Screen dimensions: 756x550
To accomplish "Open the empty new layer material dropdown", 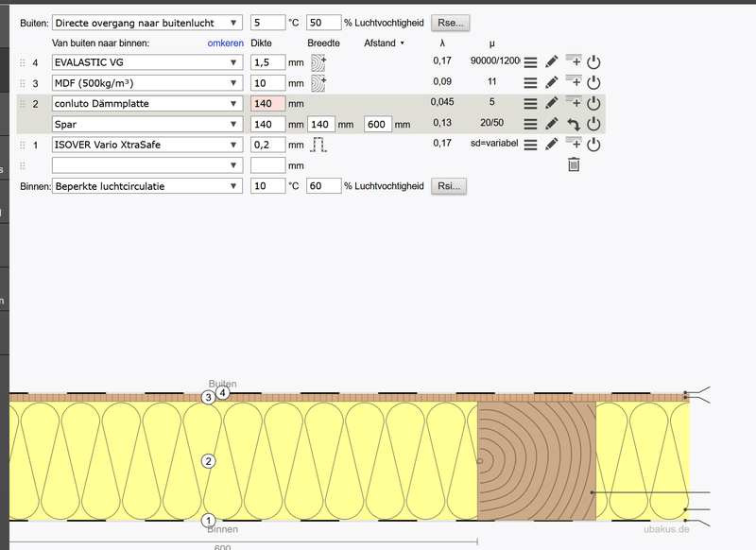I will 146,165.
